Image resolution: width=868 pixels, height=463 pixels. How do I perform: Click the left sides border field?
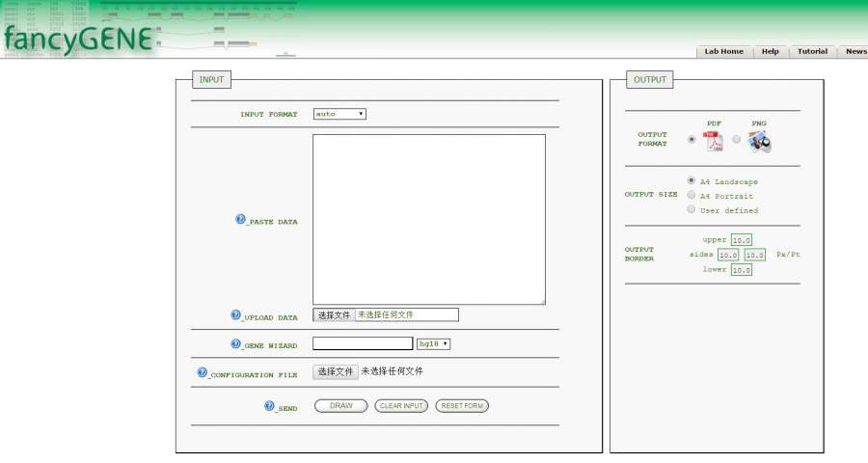tap(728, 255)
